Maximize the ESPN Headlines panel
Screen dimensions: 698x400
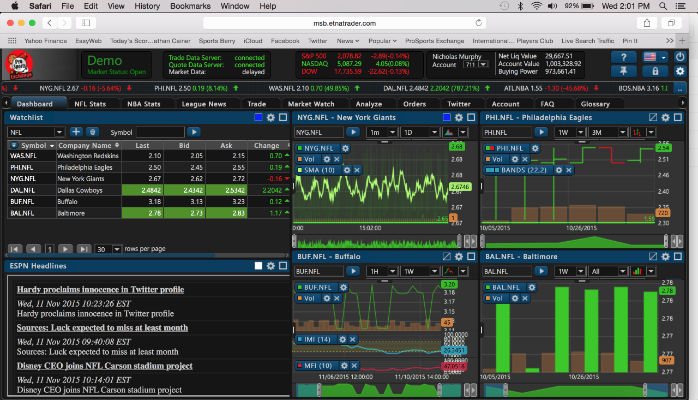click(x=283, y=266)
